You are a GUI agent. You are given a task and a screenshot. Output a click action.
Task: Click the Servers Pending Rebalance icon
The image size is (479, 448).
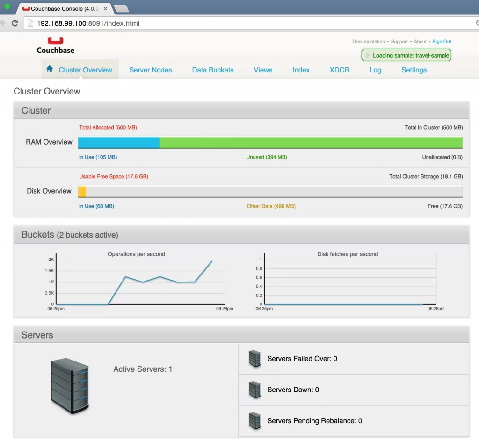254,420
